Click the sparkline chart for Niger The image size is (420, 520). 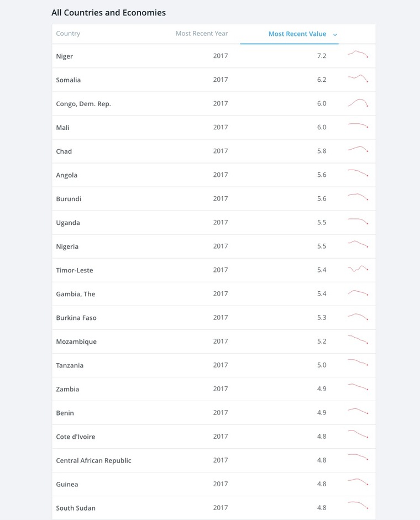pos(358,54)
